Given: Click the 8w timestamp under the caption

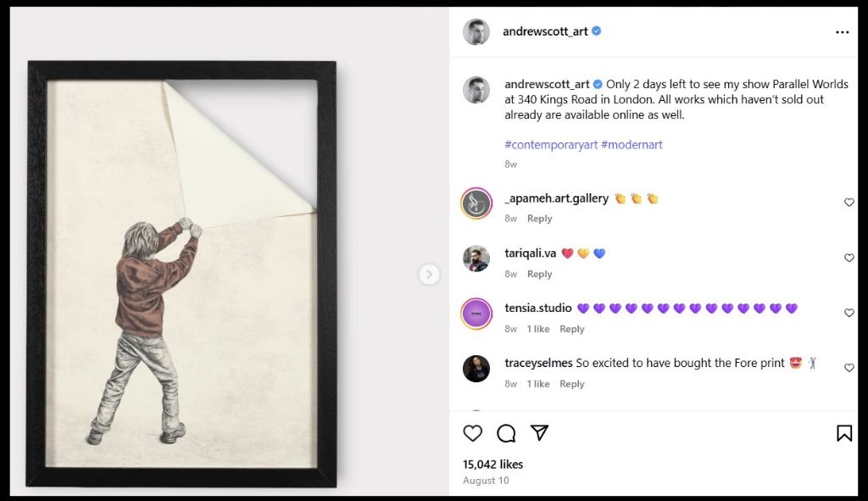Looking at the screenshot, I should pos(509,164).
